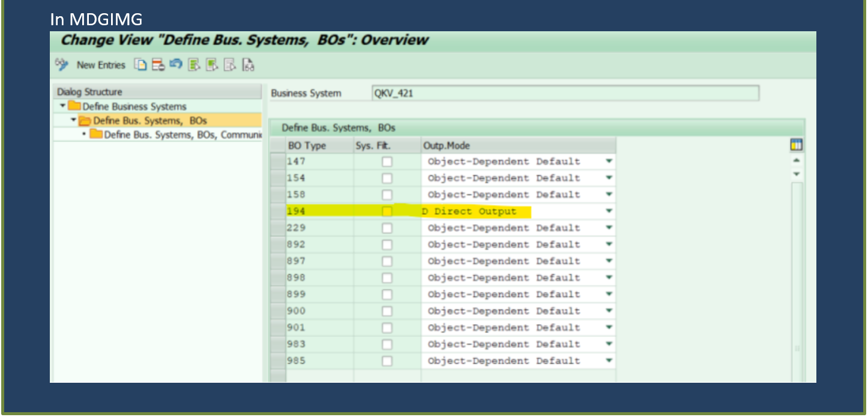Click the Select Block icon
Screen dimensions: 868x417
click(212, 64)
